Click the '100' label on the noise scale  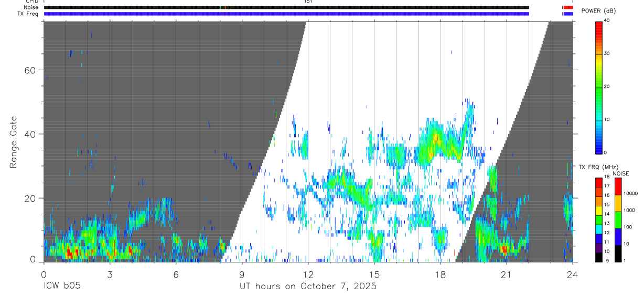[x=628, y=227]
